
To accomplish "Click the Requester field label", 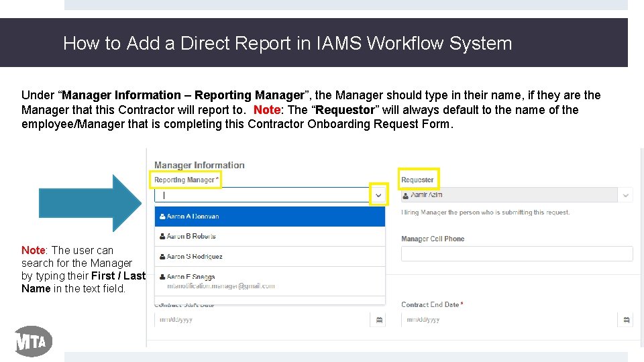I will click(417, 180).
